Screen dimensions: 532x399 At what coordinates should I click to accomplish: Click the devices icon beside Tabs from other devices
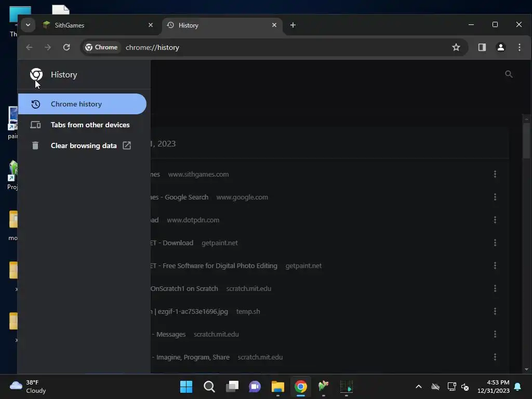(35, 125)
